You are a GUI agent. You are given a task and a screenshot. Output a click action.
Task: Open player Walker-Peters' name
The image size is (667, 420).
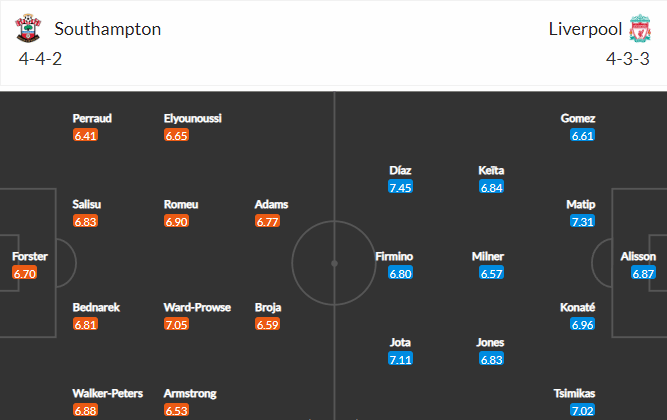tap(108, 393)
